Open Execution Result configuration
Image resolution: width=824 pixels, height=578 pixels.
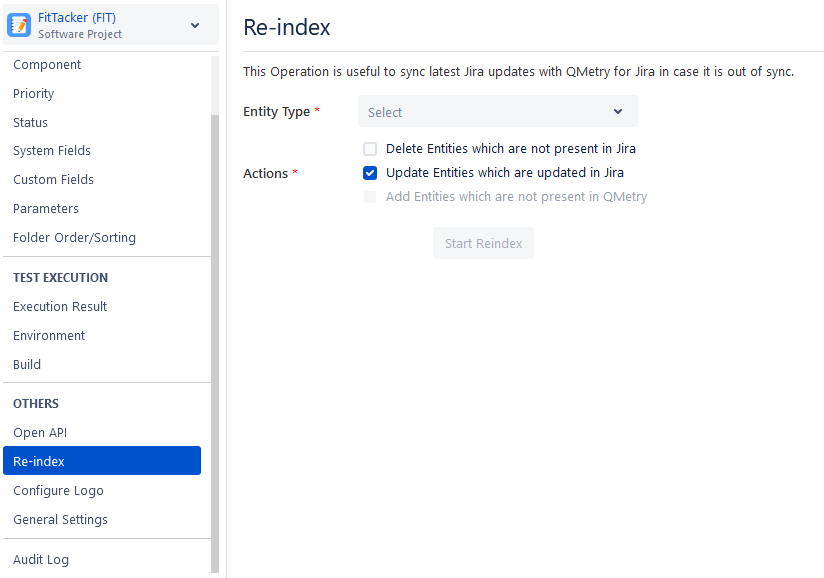pos(60,306)
